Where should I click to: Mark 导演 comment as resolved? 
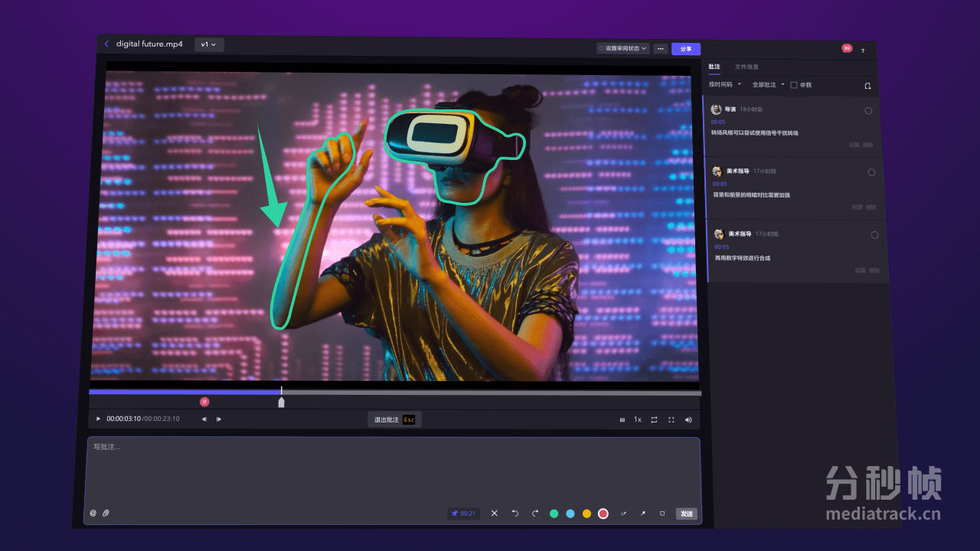[868, 110]
